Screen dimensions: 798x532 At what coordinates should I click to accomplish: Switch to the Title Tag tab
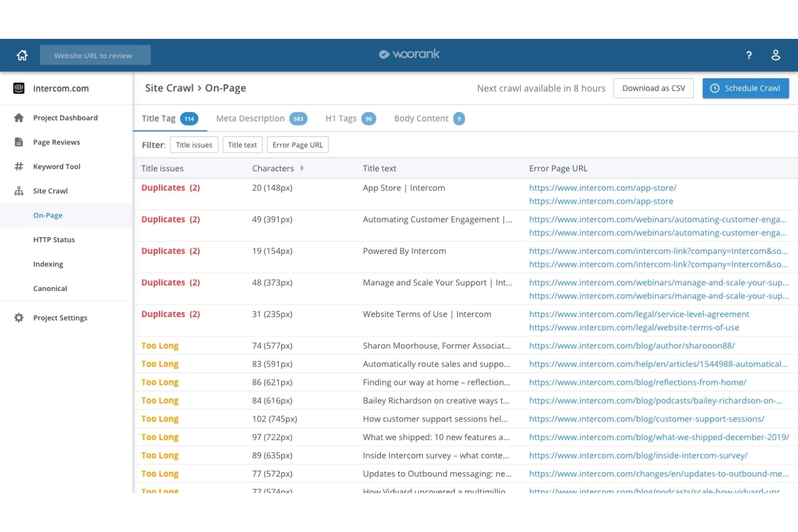coord(170,119)
